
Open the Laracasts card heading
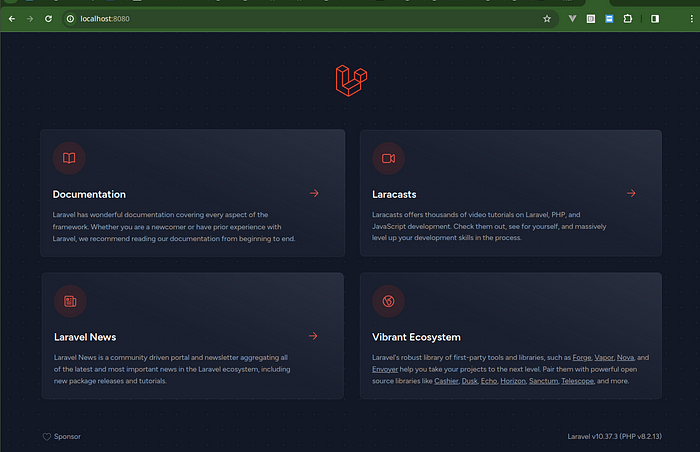tap(394, 194)
